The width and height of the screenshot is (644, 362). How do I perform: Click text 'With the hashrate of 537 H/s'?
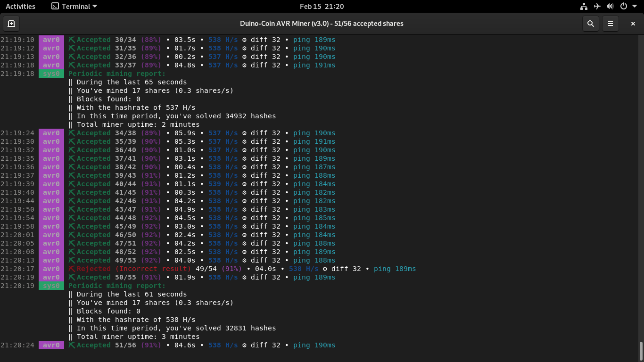click(136, 107)
